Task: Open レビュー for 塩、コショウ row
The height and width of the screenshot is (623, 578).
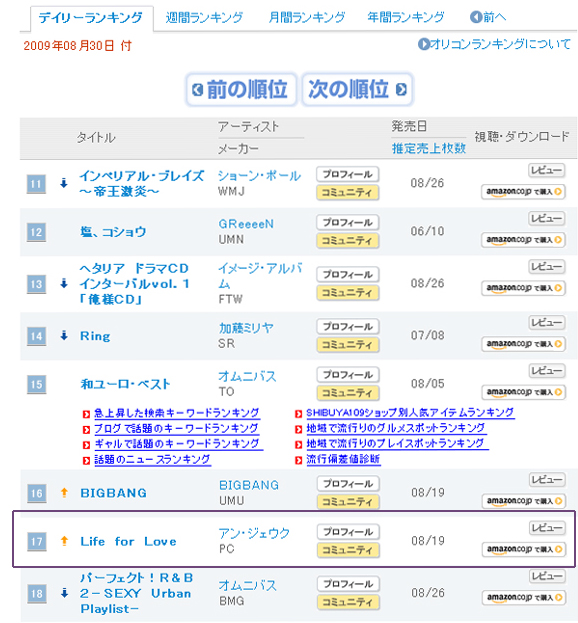Action: point(546,219)
